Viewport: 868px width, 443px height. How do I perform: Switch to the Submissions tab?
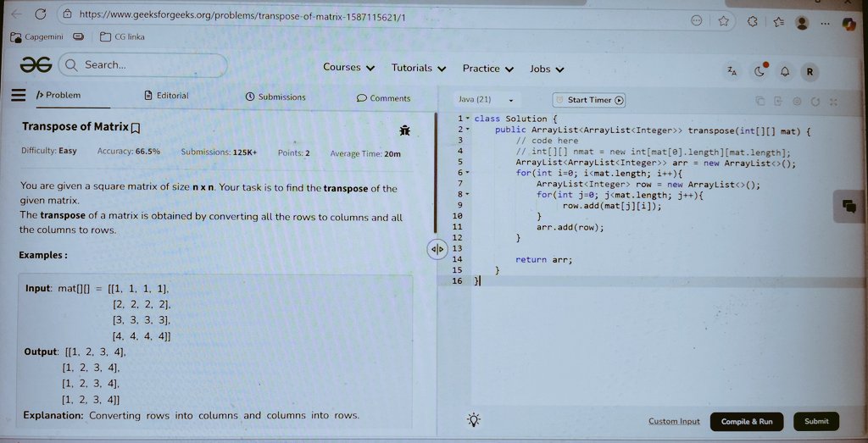click(275, 97)
